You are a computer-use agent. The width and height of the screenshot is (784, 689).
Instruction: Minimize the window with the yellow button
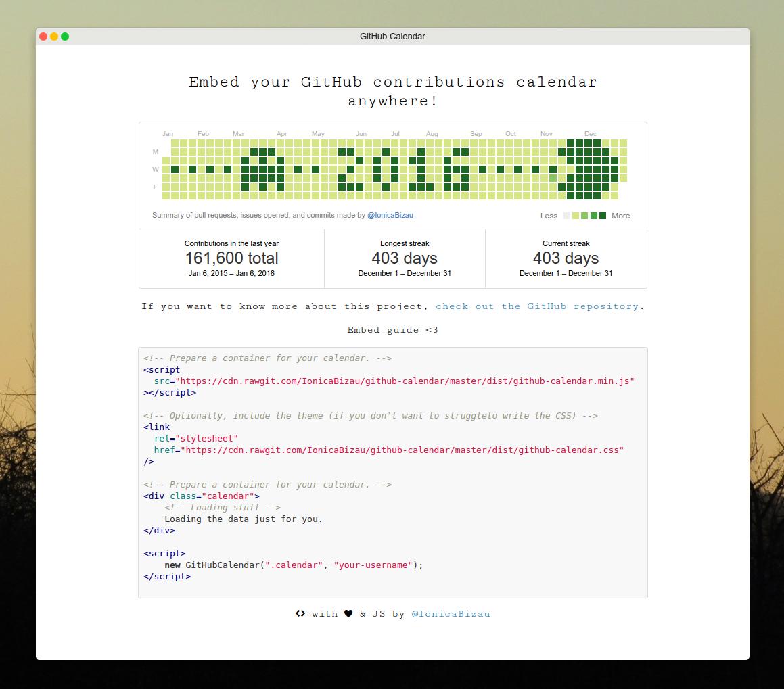coord(54,37)
